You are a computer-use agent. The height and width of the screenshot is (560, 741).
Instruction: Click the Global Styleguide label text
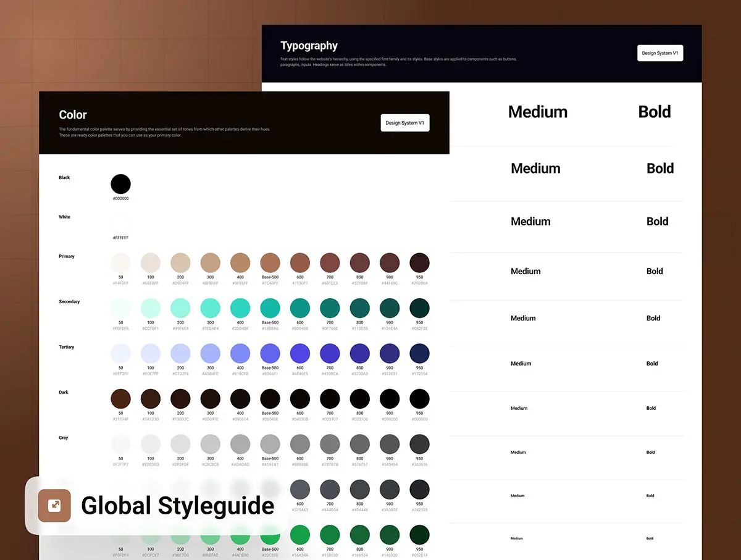tap(177, 506)
